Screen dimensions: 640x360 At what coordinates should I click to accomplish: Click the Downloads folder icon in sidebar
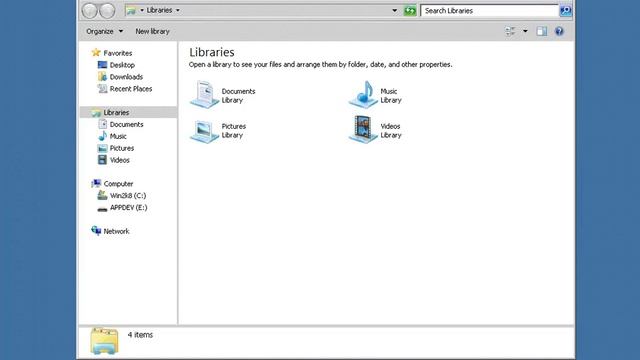(102, 76)
